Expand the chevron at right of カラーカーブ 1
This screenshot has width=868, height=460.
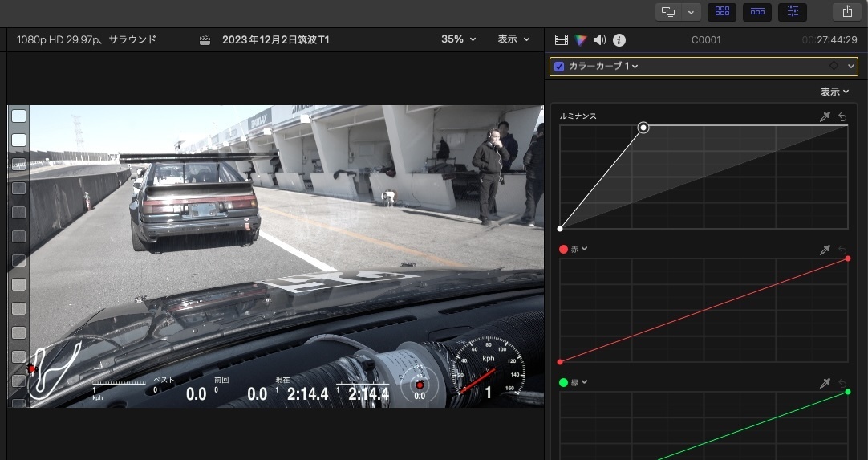(851, 67)
